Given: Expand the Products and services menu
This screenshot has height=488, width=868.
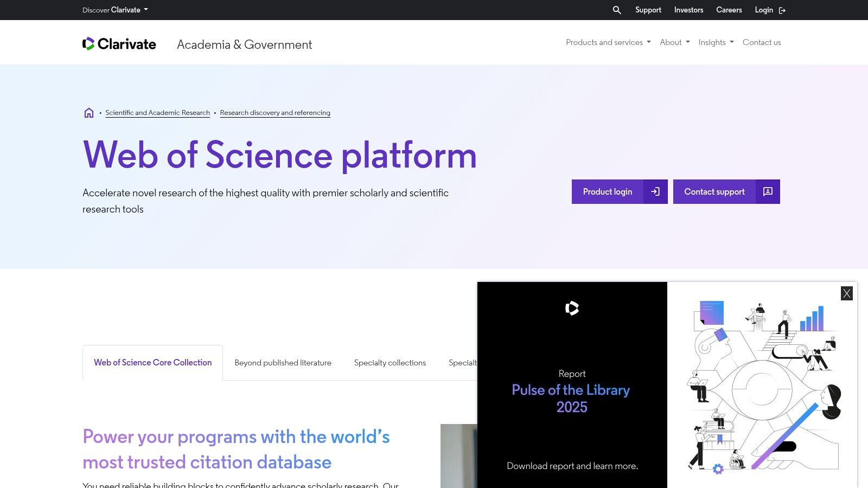Looking at the screenshot, I should point(607,42).
